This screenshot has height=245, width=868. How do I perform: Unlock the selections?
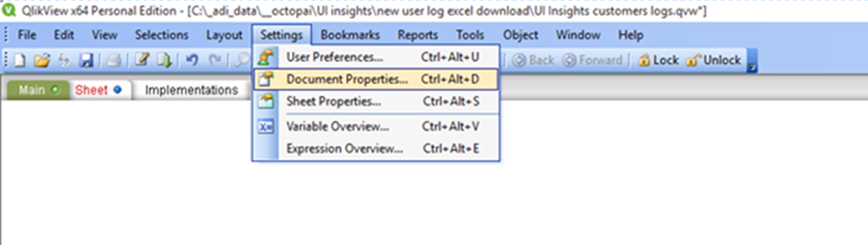[x=715, y=61]
